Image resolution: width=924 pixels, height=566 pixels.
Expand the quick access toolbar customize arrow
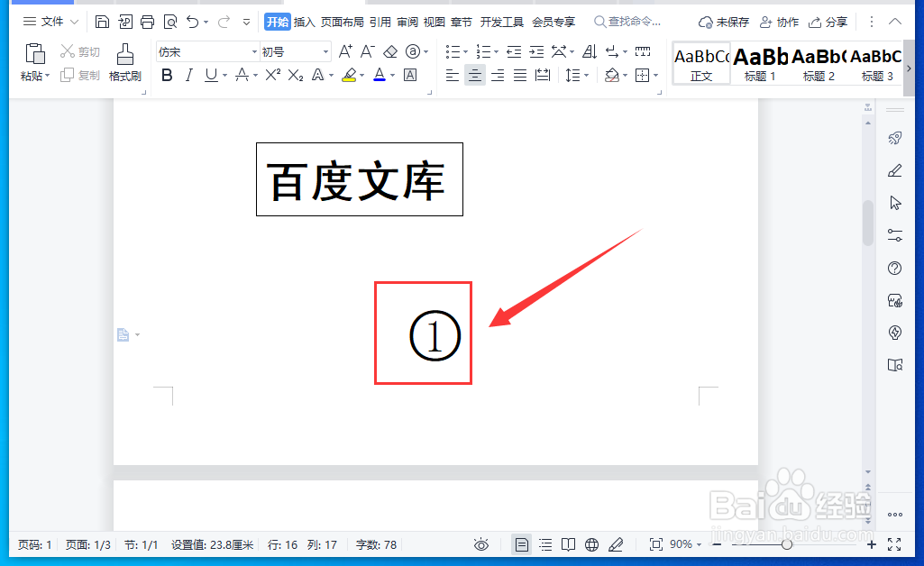pos(246,23)
